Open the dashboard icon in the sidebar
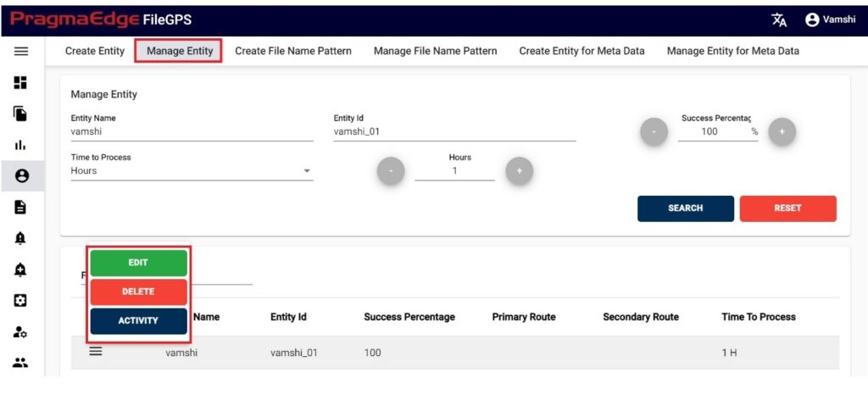Screen dimensions: 868x406 (x=20, y=82)
